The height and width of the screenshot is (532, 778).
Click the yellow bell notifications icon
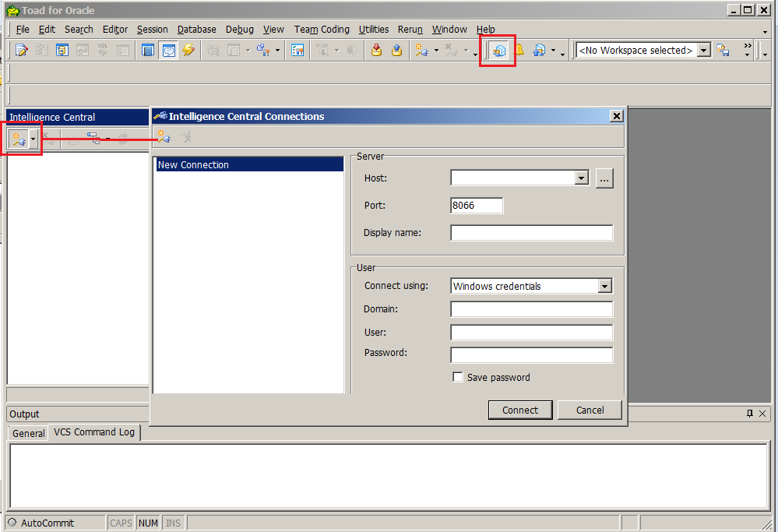pos(519,51)
